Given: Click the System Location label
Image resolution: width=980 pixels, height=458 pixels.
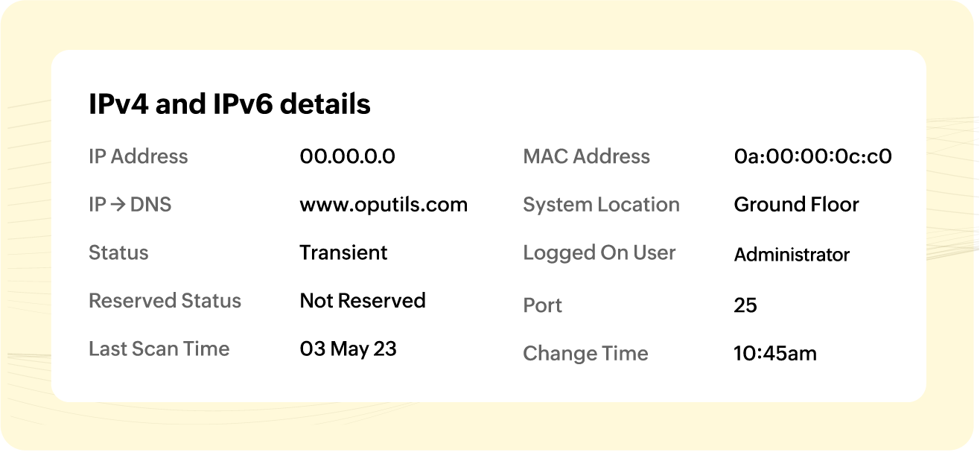Looking at the screenshot, I should pos(602,205).
